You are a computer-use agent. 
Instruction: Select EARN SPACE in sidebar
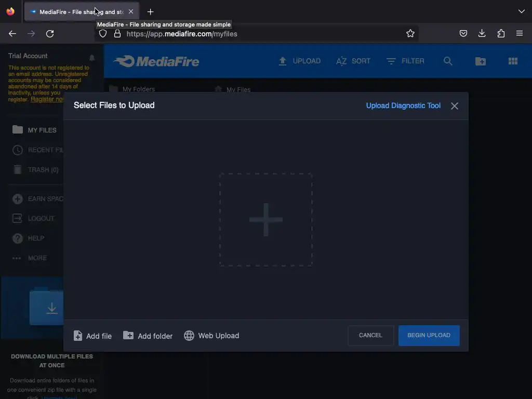point(37,199)
